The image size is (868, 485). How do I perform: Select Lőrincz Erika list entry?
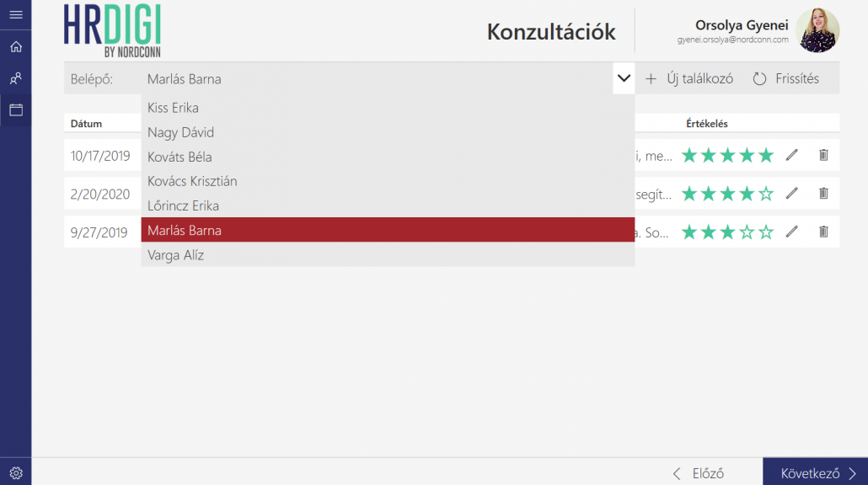coord(183,205)
